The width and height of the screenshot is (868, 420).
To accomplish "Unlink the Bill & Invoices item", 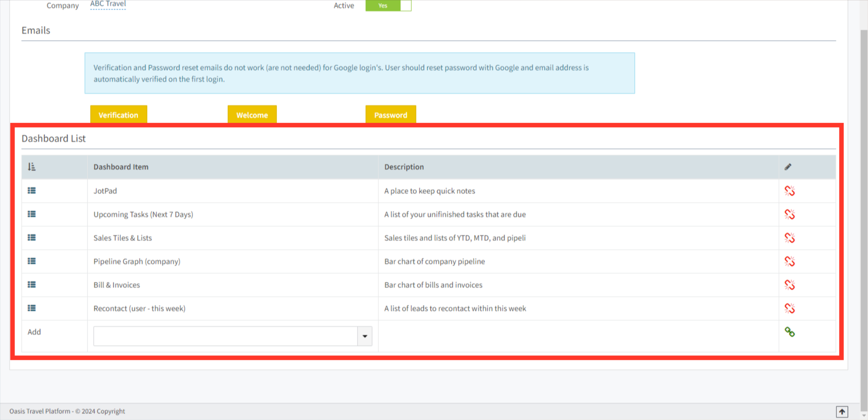I will point(790,285).
